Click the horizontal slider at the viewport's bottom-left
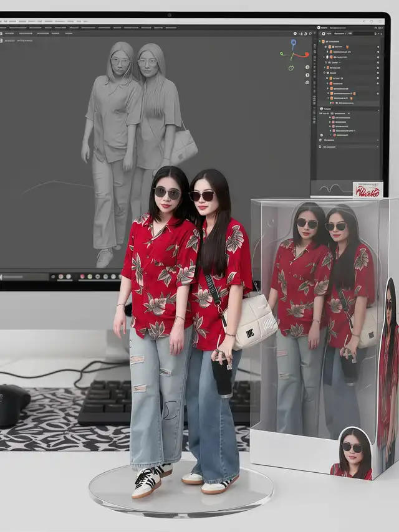 point(14,276)
